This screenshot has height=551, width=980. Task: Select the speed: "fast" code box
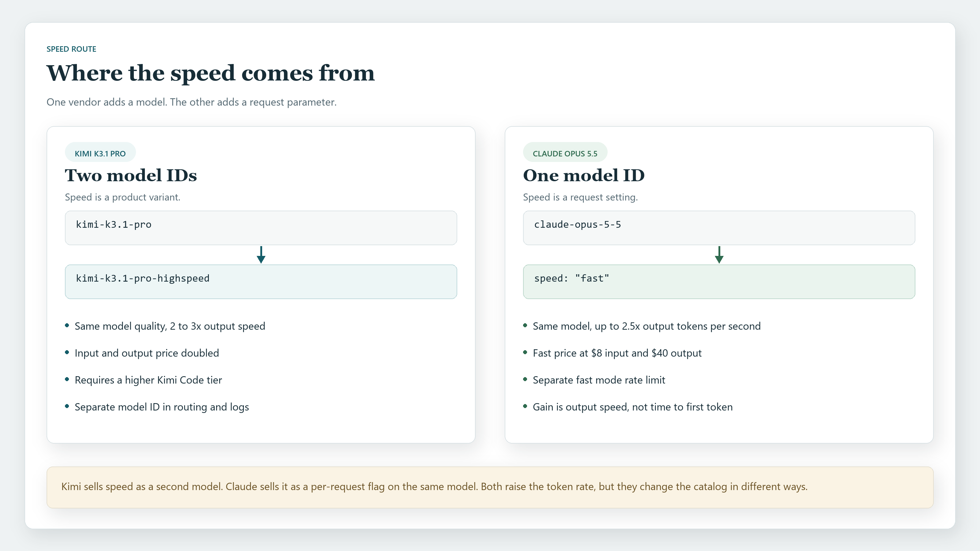click(x=719, y=282)
